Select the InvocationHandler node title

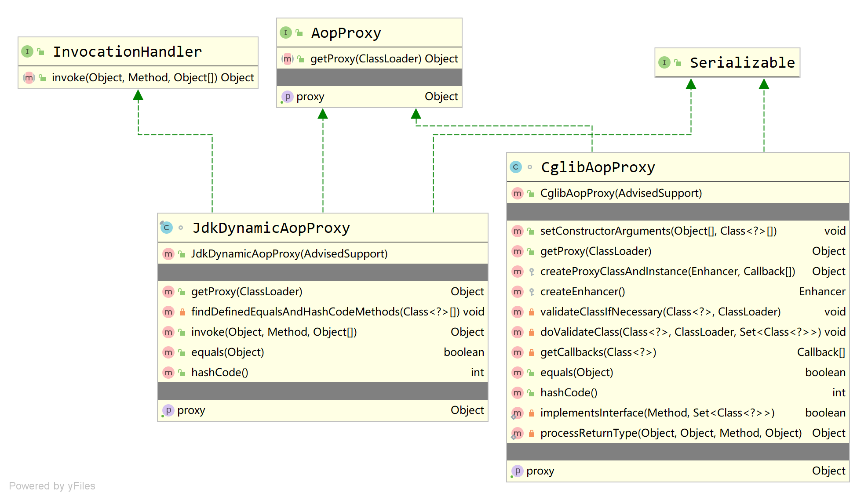point(128,52)
